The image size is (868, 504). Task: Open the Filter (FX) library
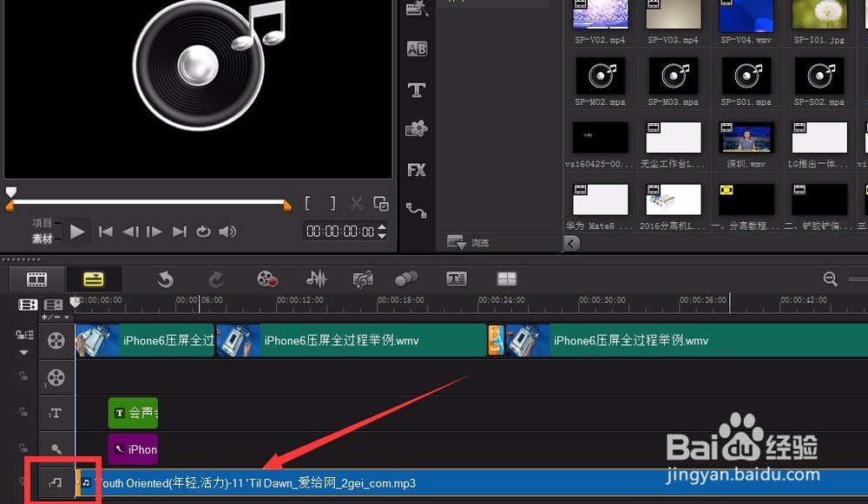[417, 170]
